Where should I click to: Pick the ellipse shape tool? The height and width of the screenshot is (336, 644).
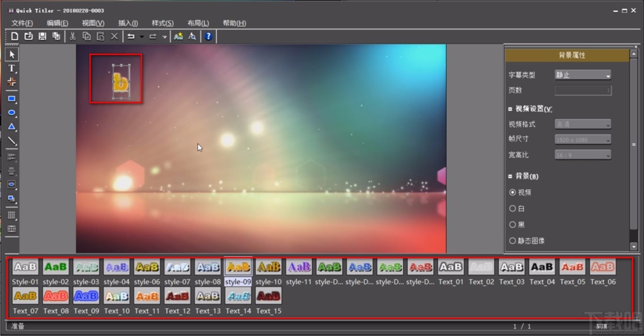tap(12, 113)
